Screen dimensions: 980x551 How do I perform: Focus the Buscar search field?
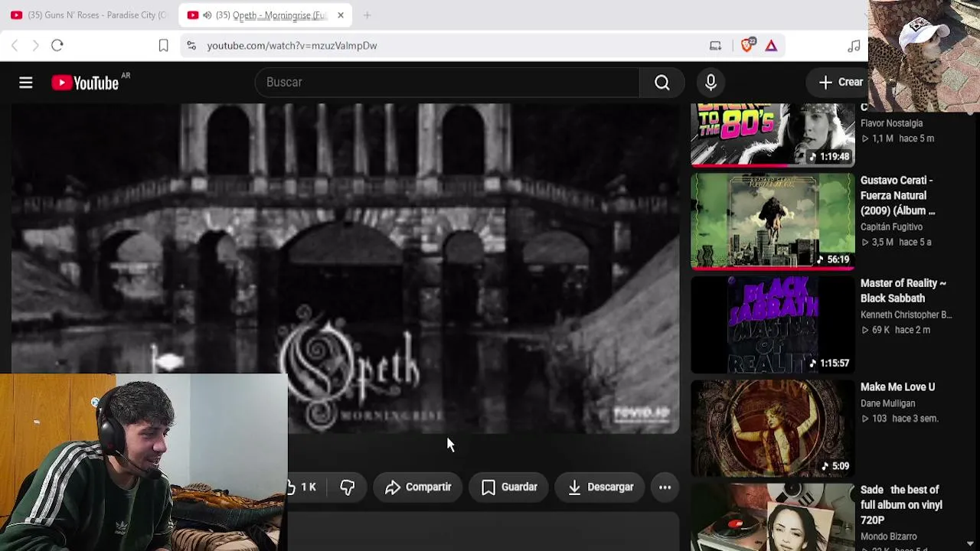click(x=447, y=83)
